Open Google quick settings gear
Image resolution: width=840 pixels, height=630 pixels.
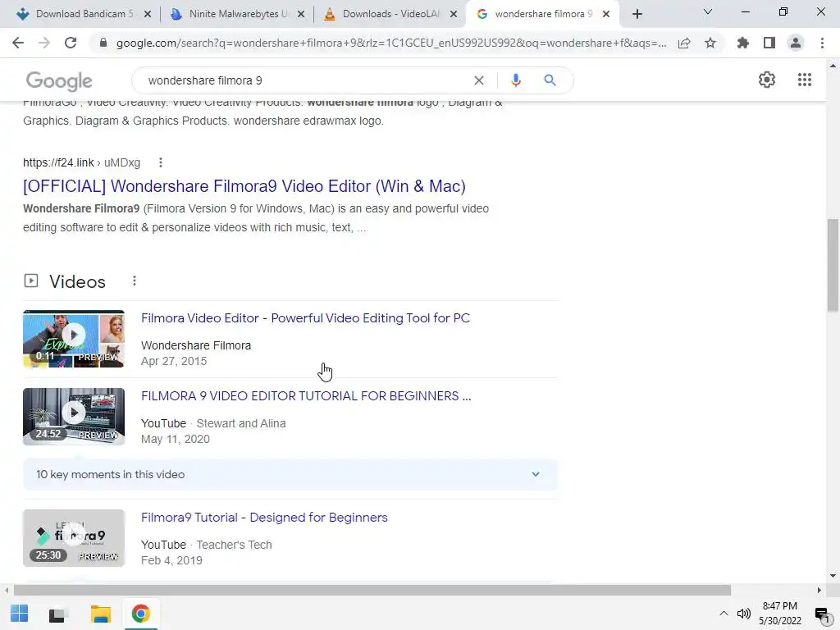point(767,80)
